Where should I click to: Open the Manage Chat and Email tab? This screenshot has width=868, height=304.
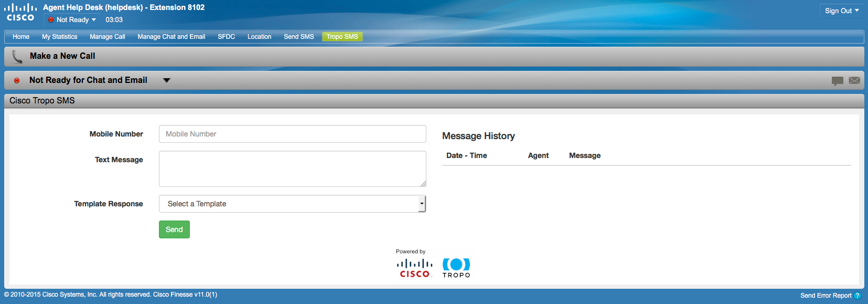point(172,37)
